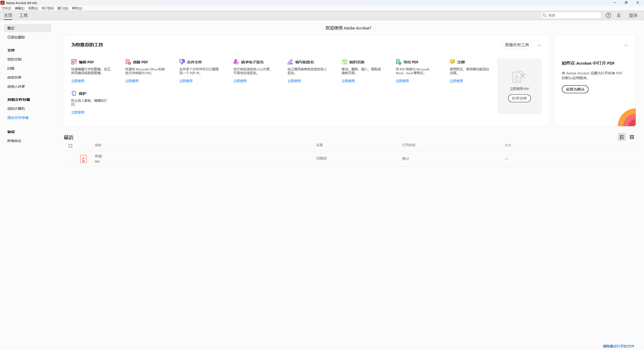Click 立即使用 under 组织页面
644x350 pixels.
[x=348, y=81]
